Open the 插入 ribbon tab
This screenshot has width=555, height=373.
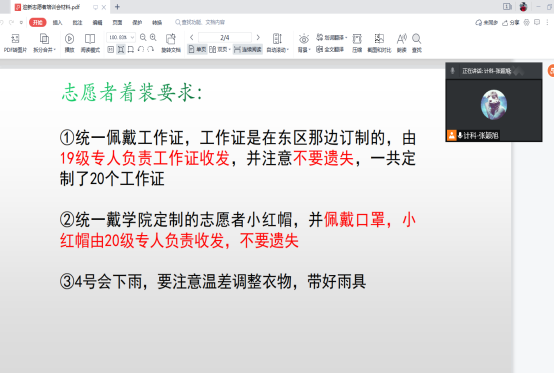[57, 23]
